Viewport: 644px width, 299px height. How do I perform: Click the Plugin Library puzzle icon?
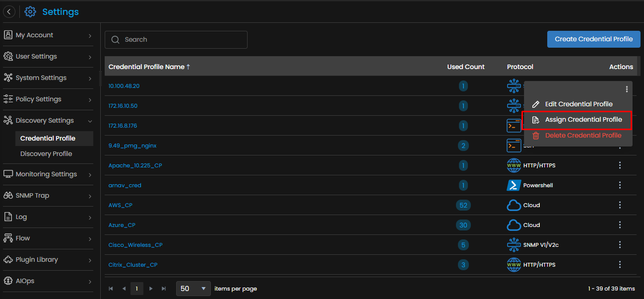tap(8, 260)
